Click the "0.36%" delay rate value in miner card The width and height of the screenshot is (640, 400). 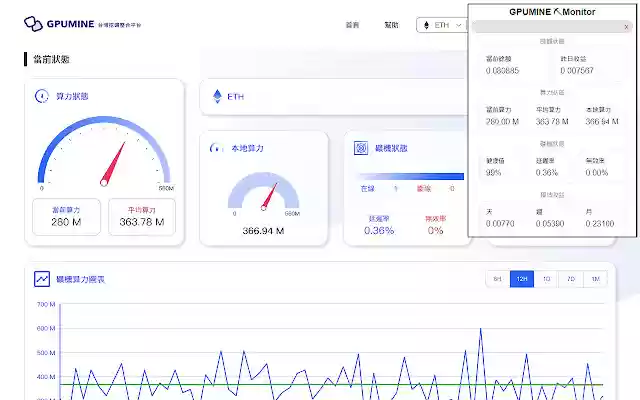[379, 231]
